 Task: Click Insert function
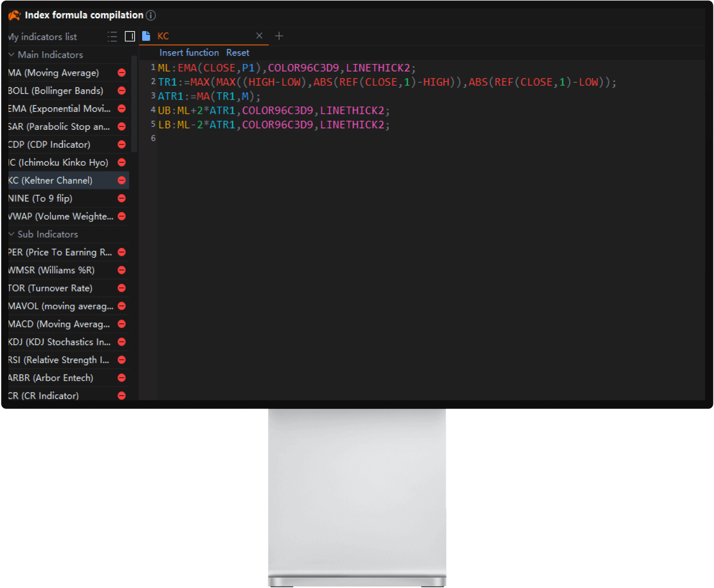[x=188, y=52]
